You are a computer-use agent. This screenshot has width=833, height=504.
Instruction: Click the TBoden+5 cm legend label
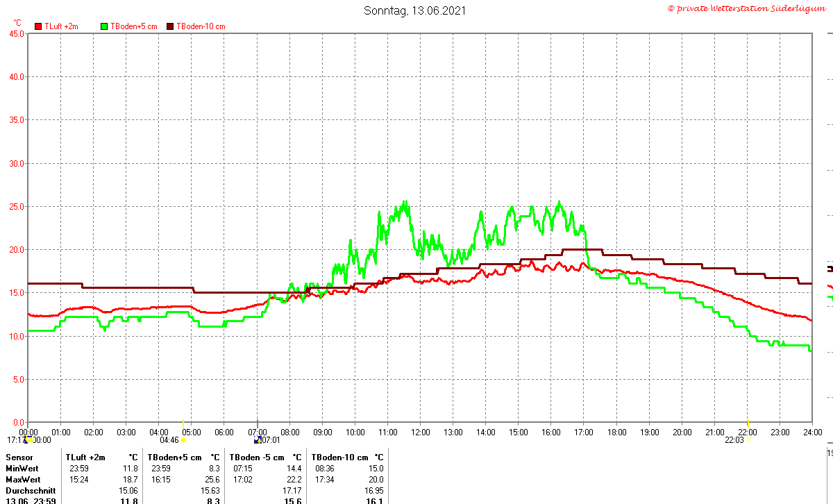[x=133, y=26]
